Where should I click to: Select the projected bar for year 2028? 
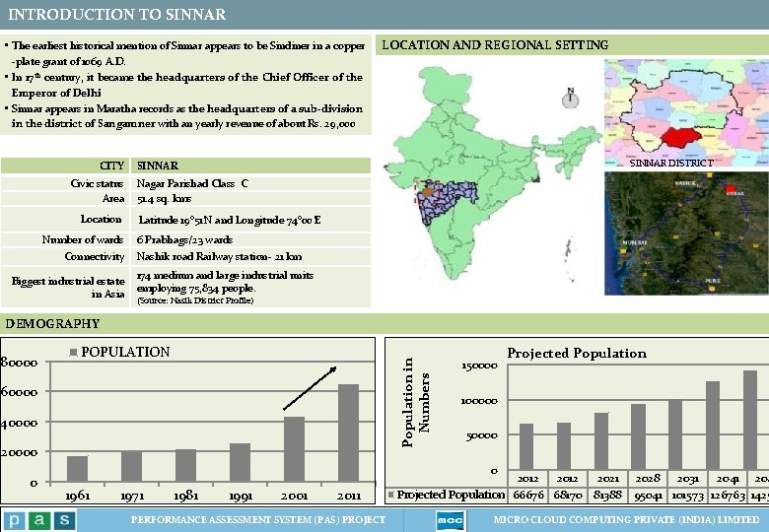(638, 437)
